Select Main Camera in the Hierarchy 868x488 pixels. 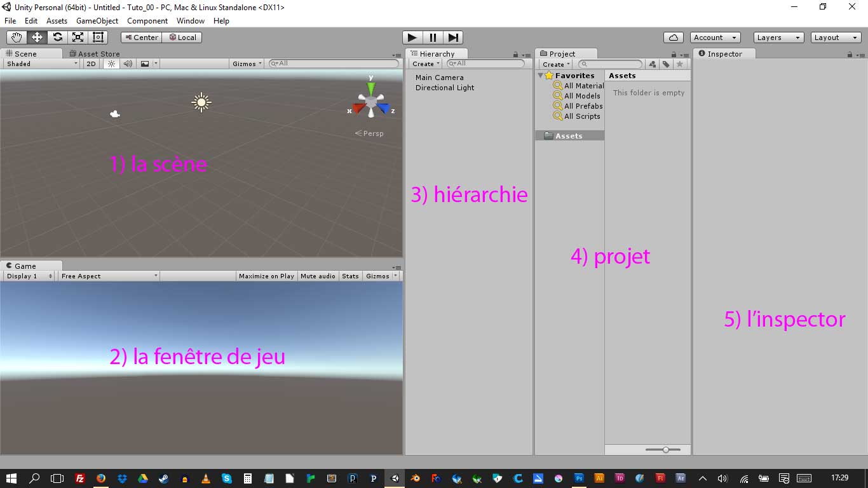click(x=440, y=78)
